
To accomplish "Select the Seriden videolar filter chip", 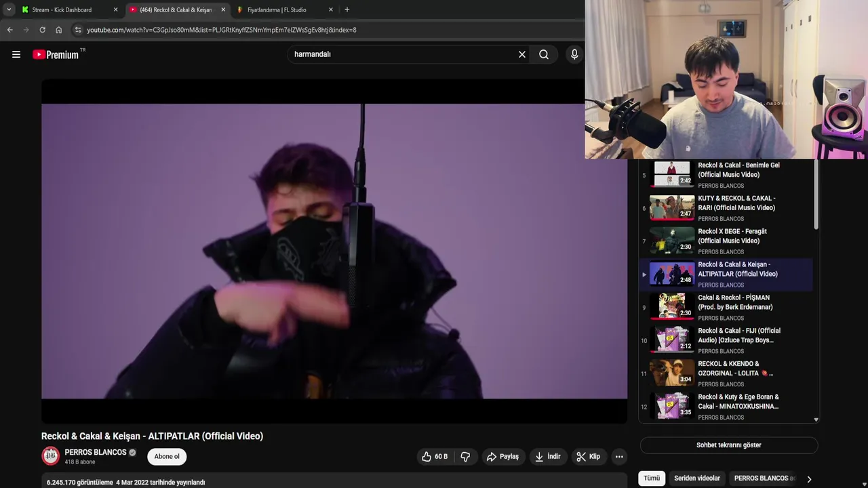I will click(x=697, y=479).
